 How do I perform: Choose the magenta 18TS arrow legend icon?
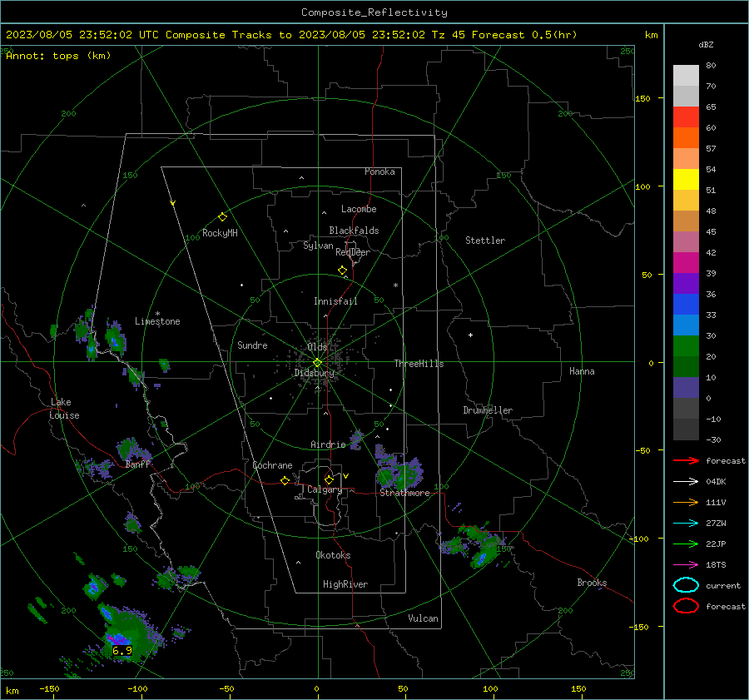click(686, 564)
